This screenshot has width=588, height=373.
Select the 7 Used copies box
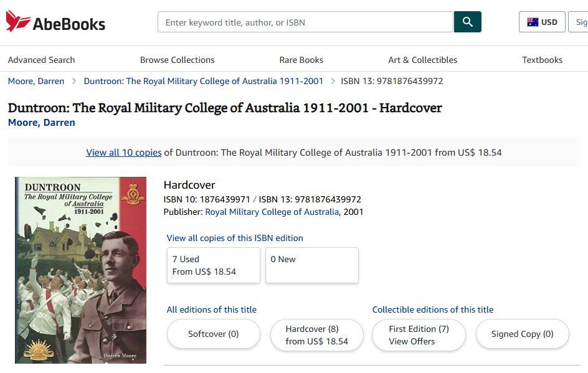213,265
